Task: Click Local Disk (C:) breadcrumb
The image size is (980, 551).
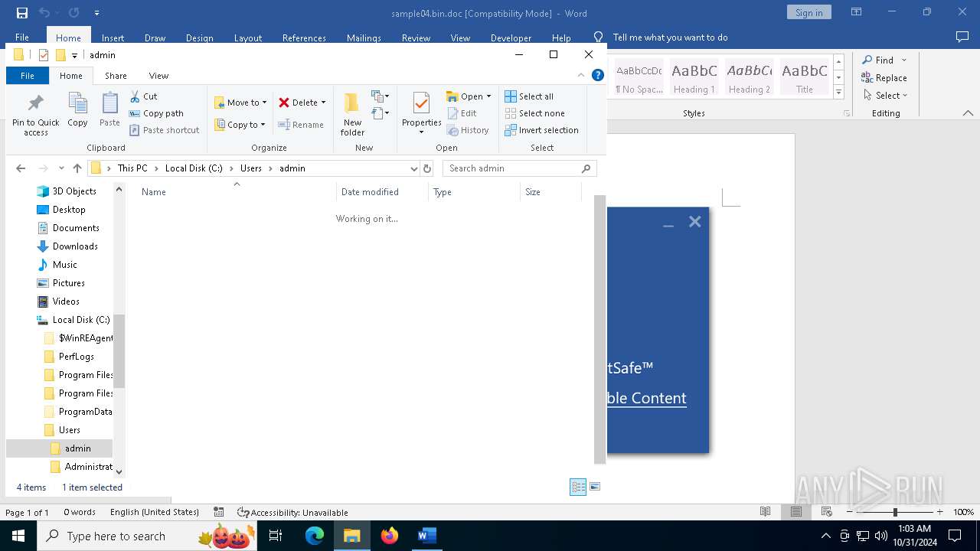Action: (194, 168)
